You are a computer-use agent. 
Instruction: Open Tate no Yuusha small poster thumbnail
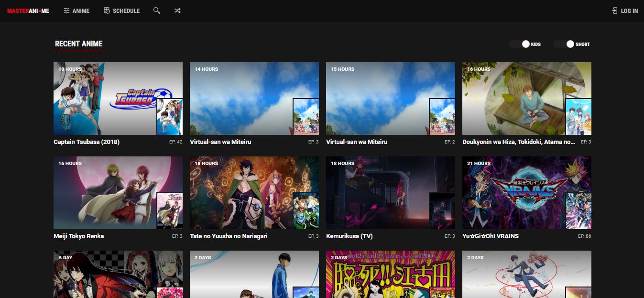[306, 211]
